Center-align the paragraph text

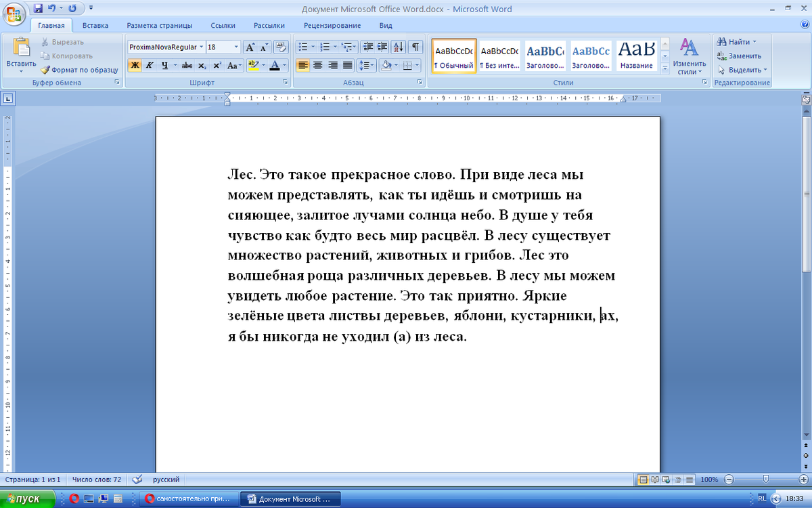pos(317,66)
